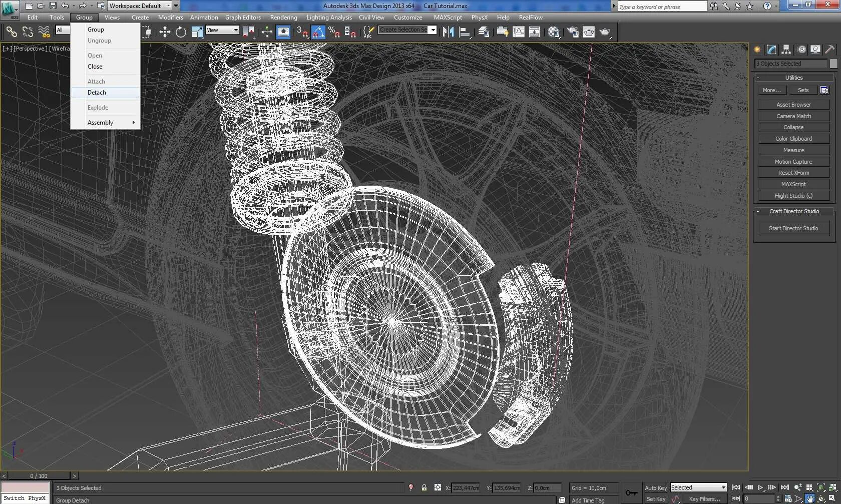Open Schematic View
841x504 pixels.
click(x=535, y=32)
